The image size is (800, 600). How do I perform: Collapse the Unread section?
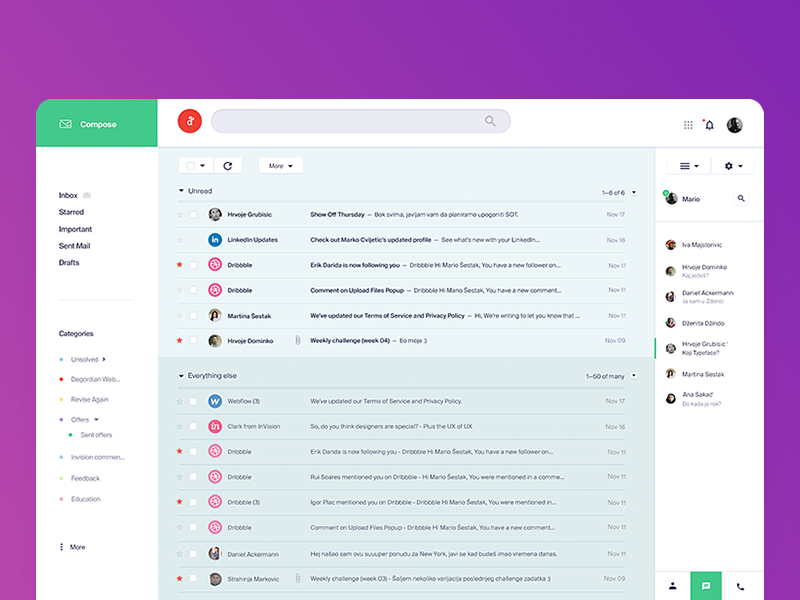[x=181, y=191]
